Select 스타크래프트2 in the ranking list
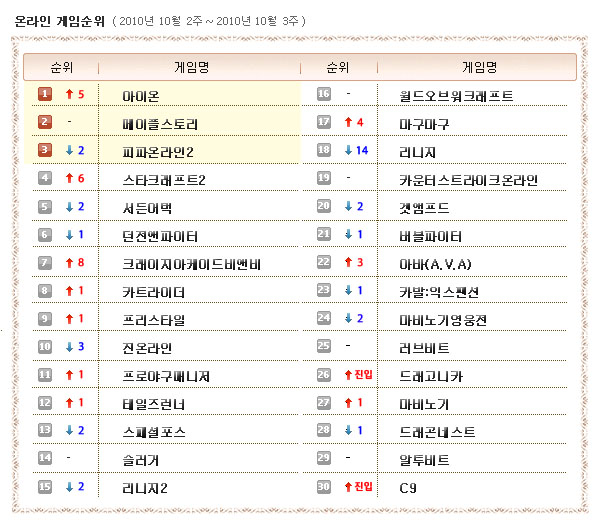 (x=163, y=180)
